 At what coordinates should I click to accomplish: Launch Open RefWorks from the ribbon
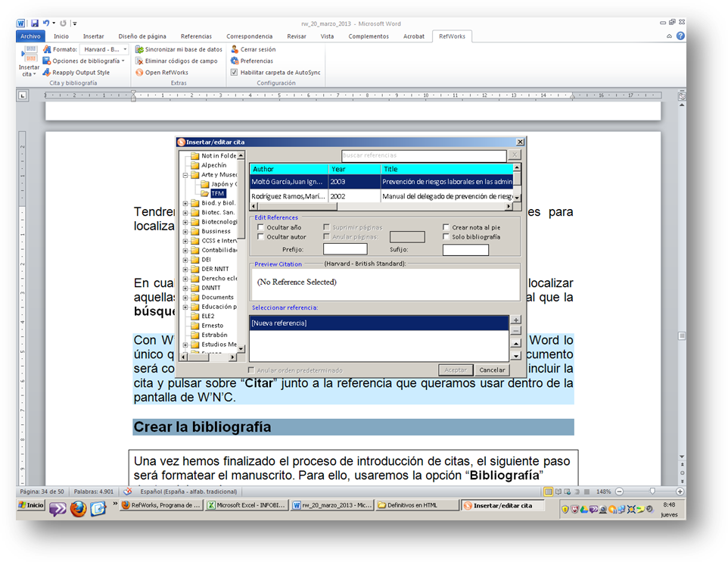tap(162, 73)
